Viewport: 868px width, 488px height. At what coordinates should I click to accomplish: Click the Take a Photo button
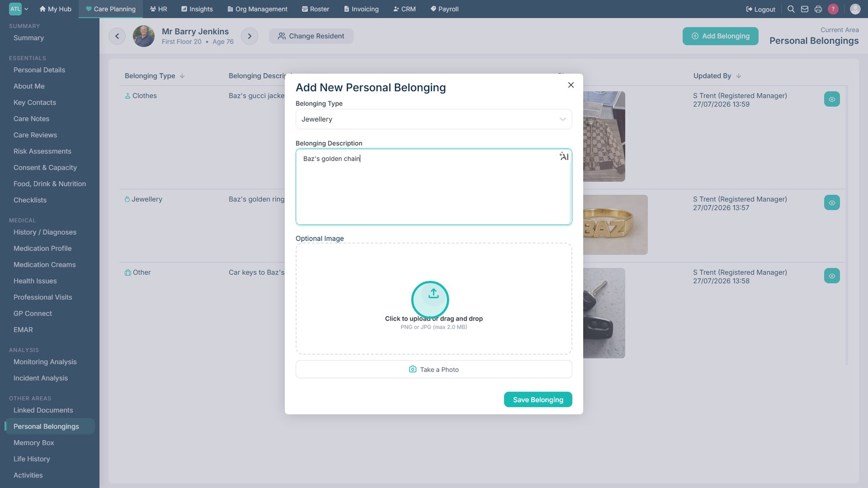click(x=434, y=369)
